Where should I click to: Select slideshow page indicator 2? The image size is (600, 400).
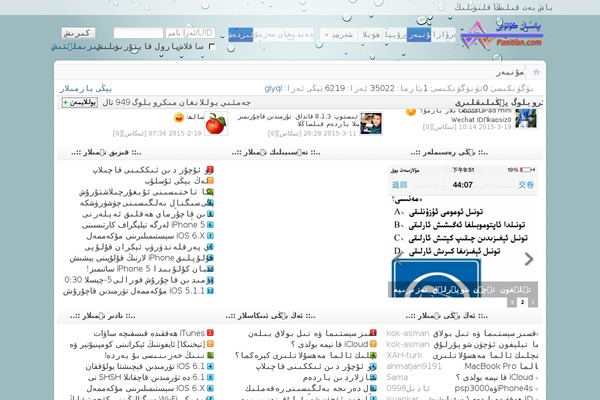[x=522, y=302]
